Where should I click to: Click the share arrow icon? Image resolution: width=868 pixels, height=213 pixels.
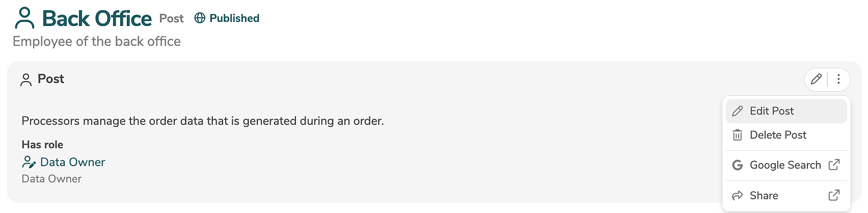point(737,196)
